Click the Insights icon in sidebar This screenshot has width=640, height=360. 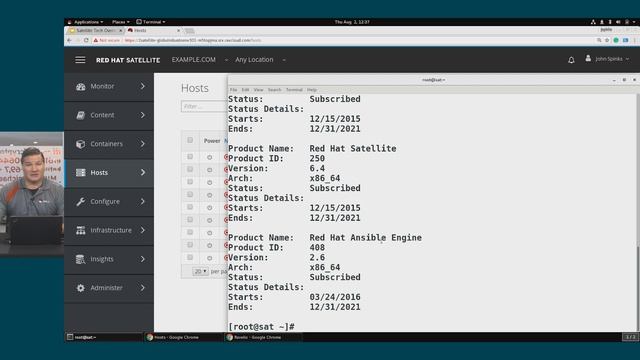click(x=81, y=259)
